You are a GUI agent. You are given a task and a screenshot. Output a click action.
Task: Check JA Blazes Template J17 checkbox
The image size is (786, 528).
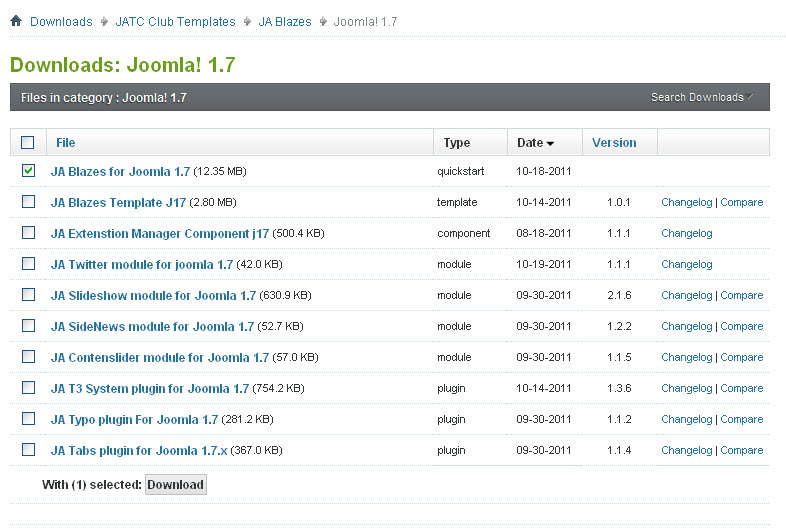pyautogui.click(x=29, y=202)
